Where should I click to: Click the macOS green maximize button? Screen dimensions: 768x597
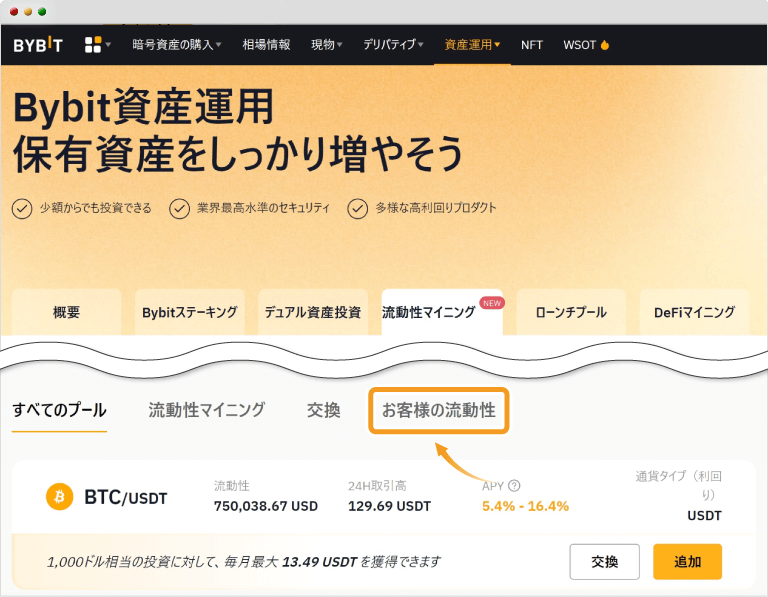(x=42, y=12)
